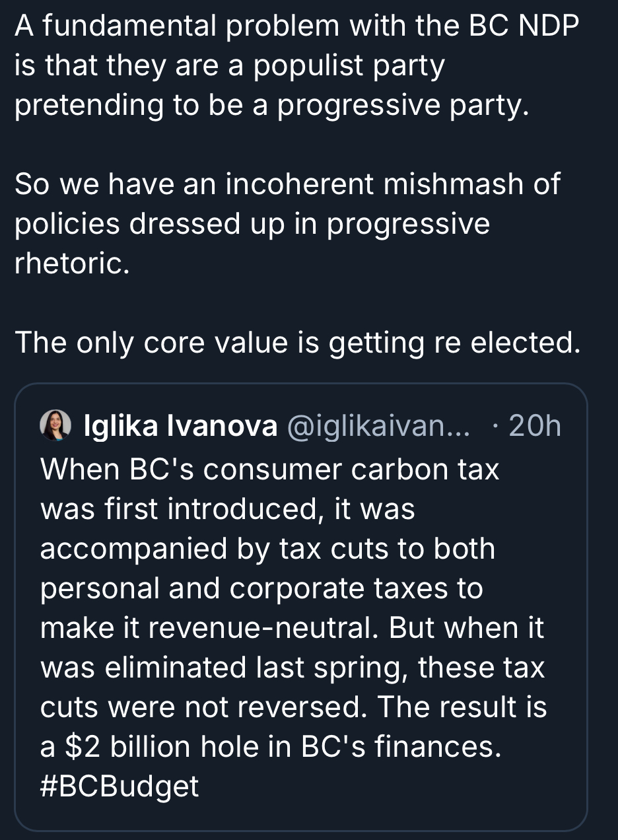Click 'accompanied by tax cuts to both' line

[267, 548]
